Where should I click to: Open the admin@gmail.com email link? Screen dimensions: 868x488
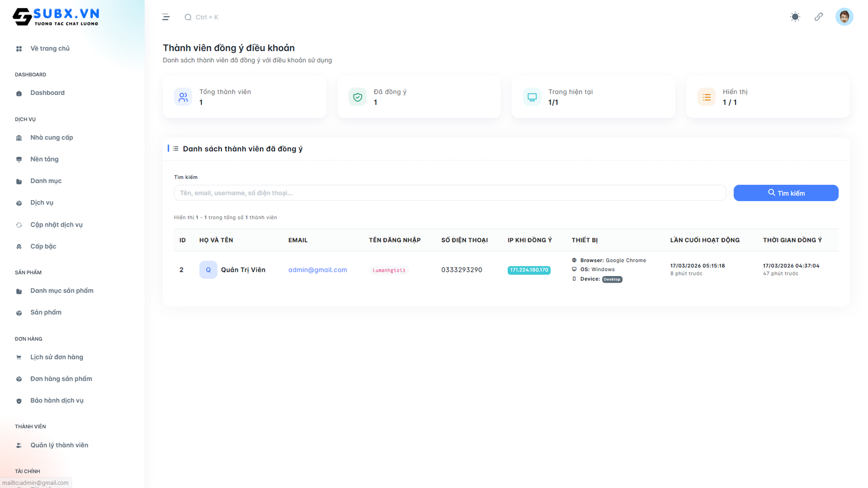[x=317, y=270]
